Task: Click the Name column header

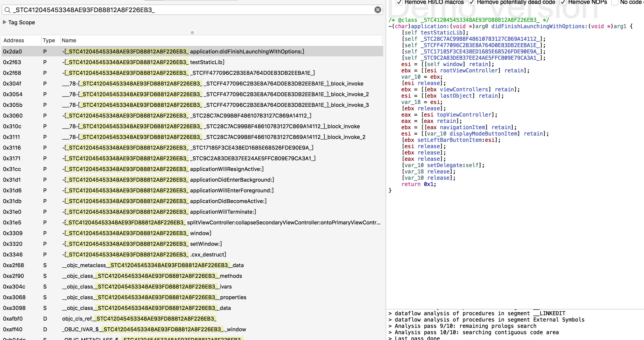Action: coord(69,40)
